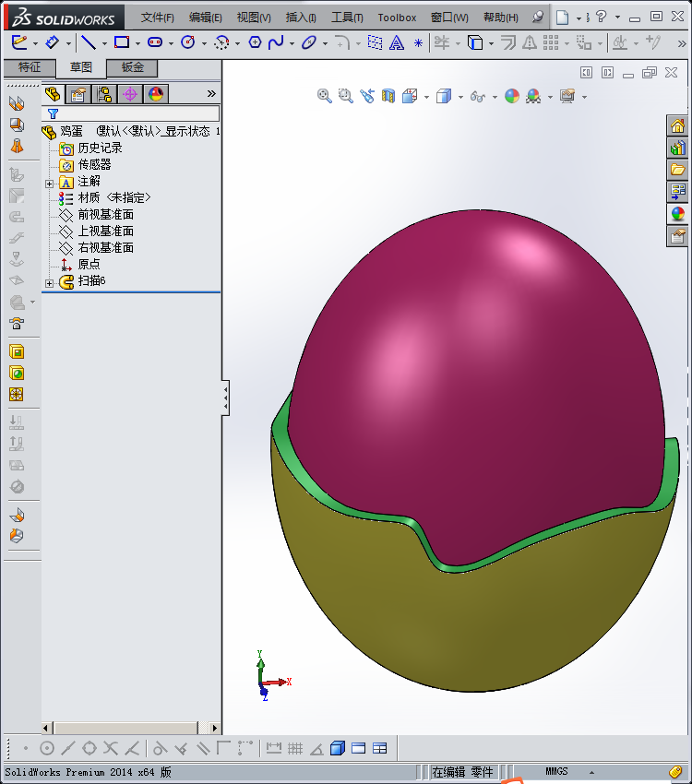692x784 pixels.
Task: Select the Spline sketch tool
Action: 276,42
